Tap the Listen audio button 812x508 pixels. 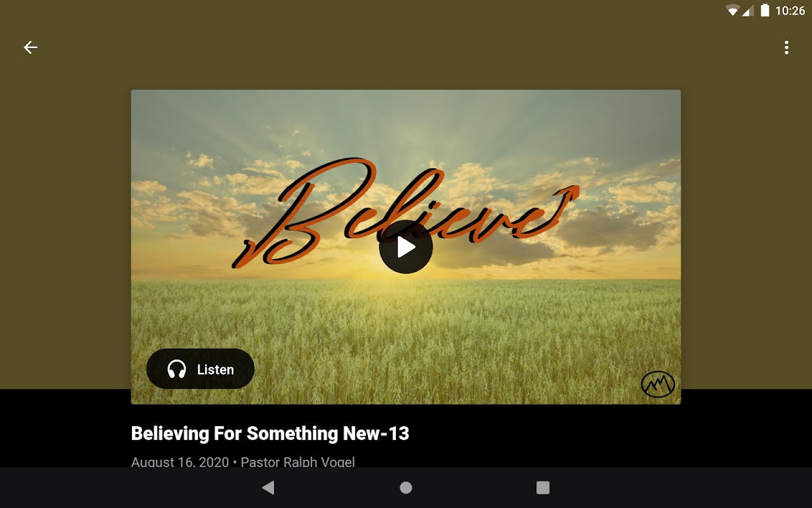(200, 369)
